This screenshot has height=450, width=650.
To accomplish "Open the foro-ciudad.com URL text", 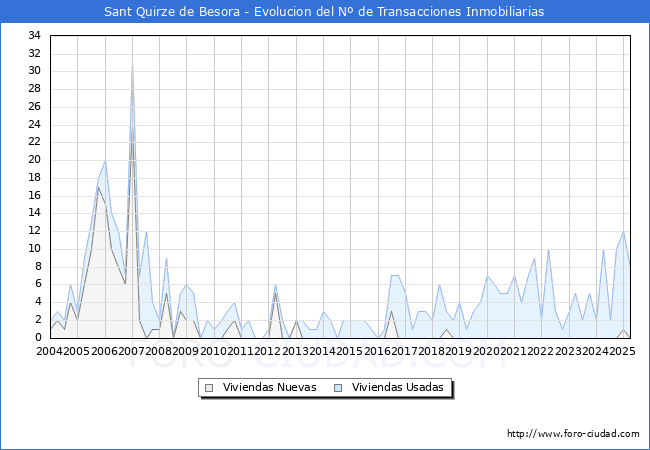I will (x=573, y=434).
